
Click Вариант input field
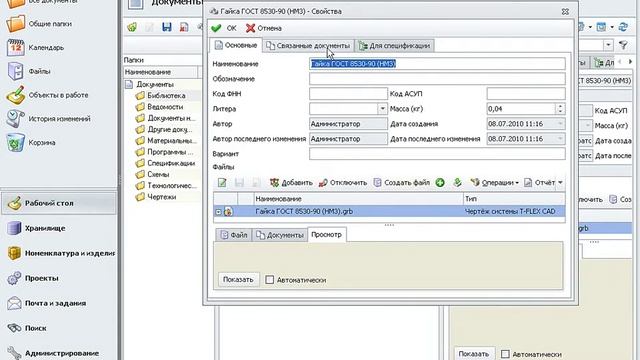(437, 154)
